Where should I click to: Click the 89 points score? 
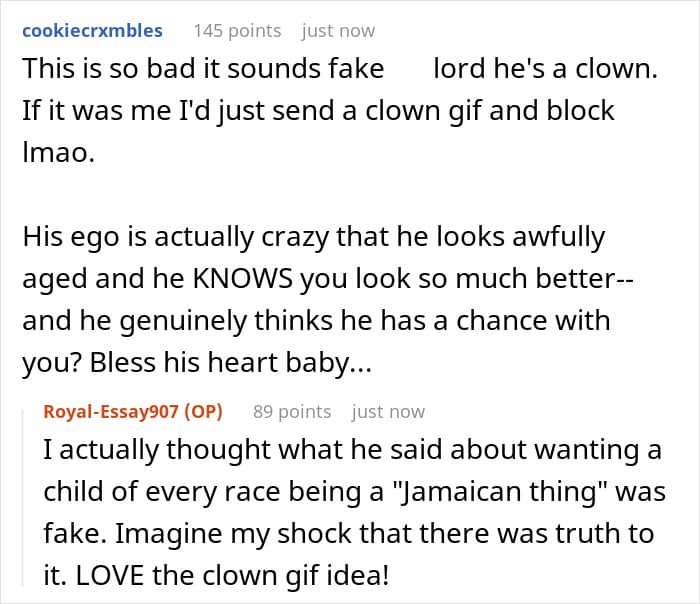click(291, 411)
